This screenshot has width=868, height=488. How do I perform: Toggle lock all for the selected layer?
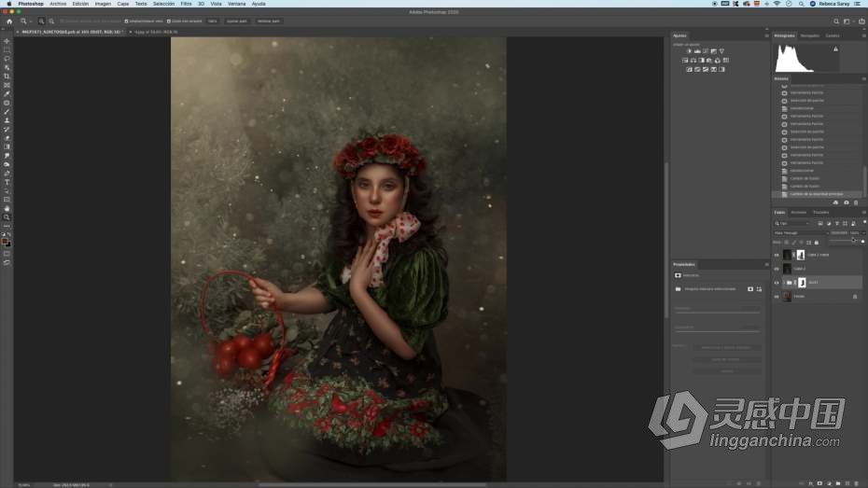pos(817,243)
